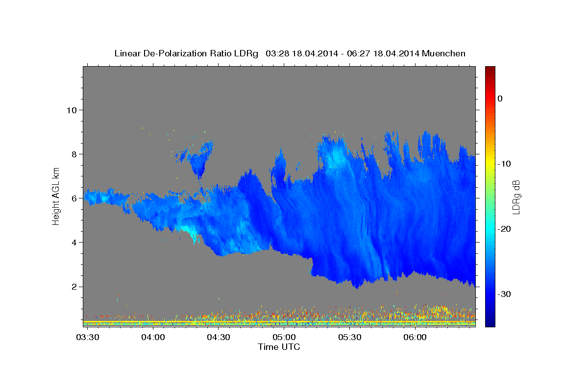Click the height tick label '4'

click(x=73, y=242)
